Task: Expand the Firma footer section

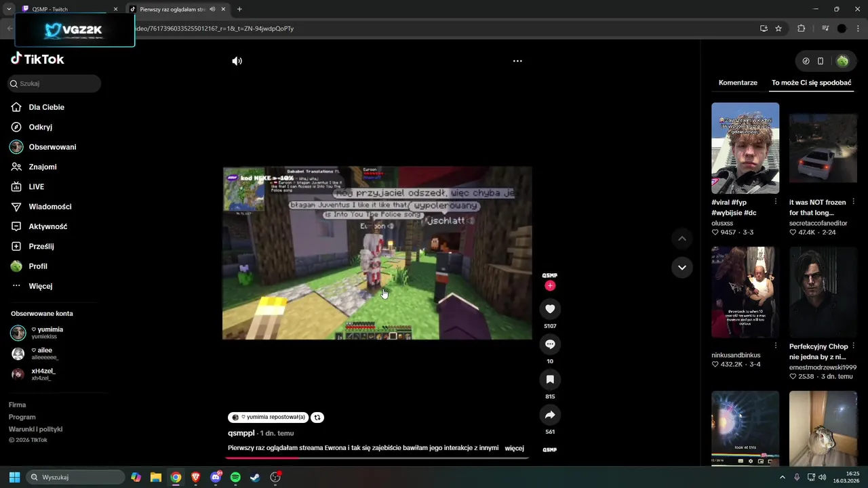Action: coord(17,405)
